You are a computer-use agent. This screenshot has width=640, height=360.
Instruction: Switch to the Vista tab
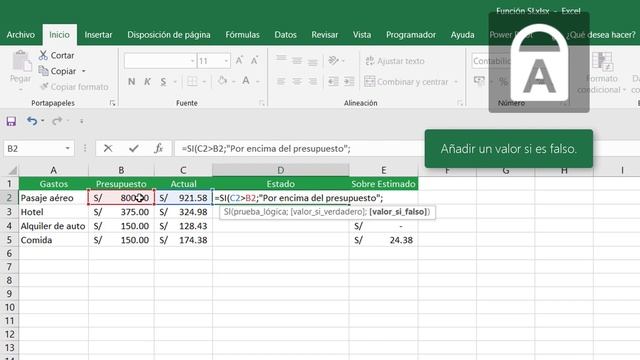pyautogui.click(x=362, y=35)
